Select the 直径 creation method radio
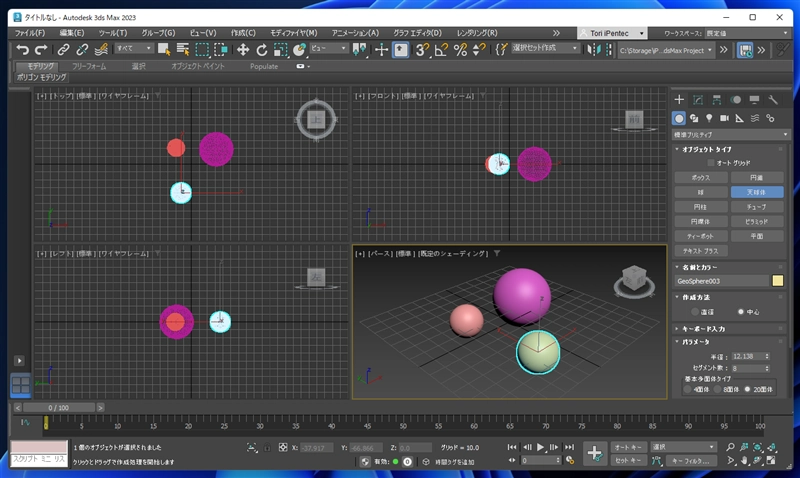The height and width of the screenshot is (478, 800). tap(695, 312)
